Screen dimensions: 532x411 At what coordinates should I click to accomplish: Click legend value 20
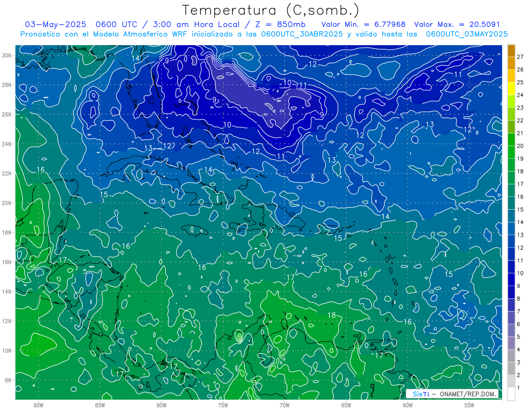[520, 146]
